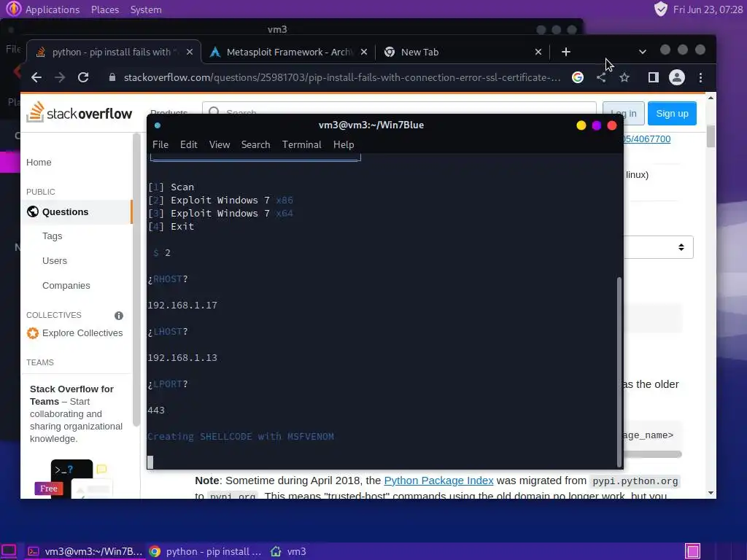Follow the Python Package Index link
747x560 pixels.
click(438, 481)
